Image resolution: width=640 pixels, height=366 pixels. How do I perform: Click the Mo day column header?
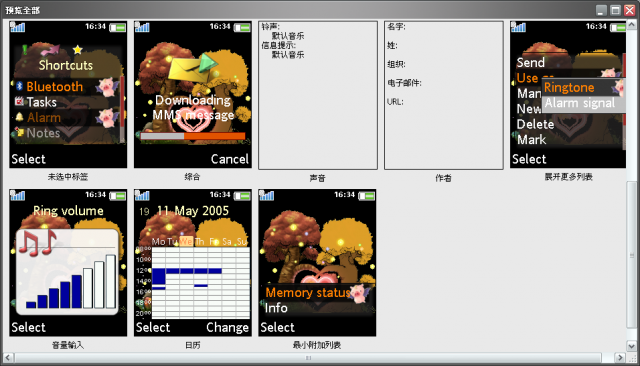158,242
